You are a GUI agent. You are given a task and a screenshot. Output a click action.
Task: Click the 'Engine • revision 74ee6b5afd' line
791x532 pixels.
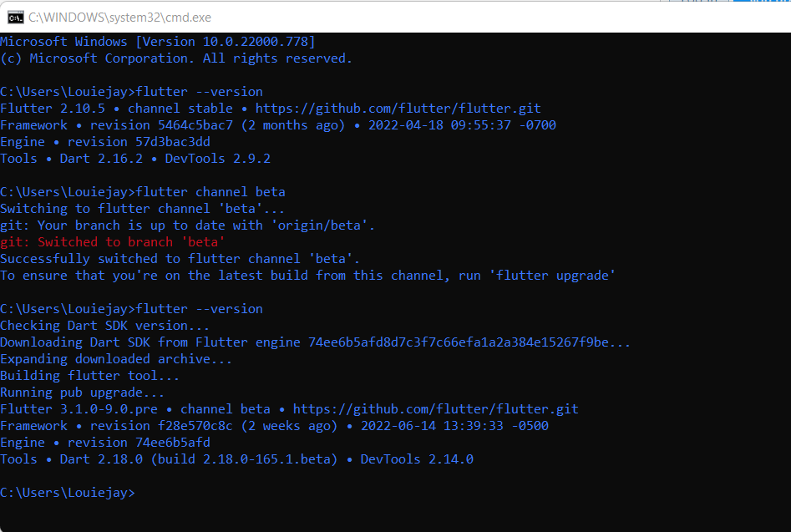[x=105, y=443]
